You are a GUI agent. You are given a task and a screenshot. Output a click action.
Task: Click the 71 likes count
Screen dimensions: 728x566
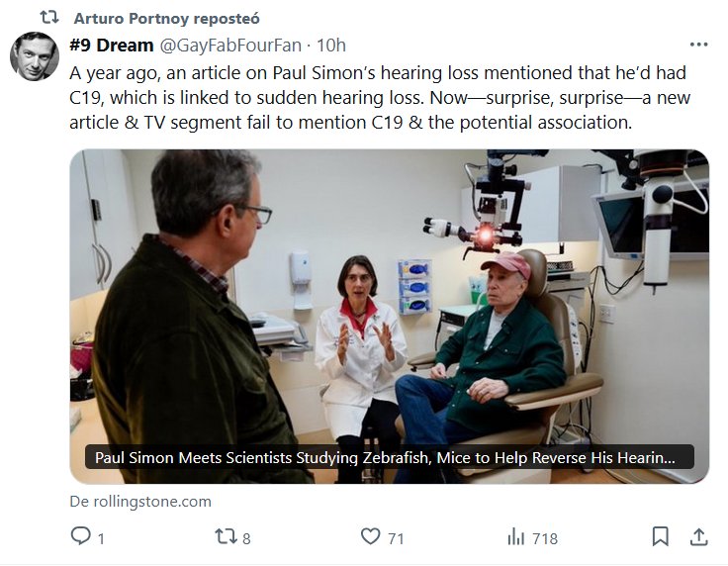(x=396, y=538)
